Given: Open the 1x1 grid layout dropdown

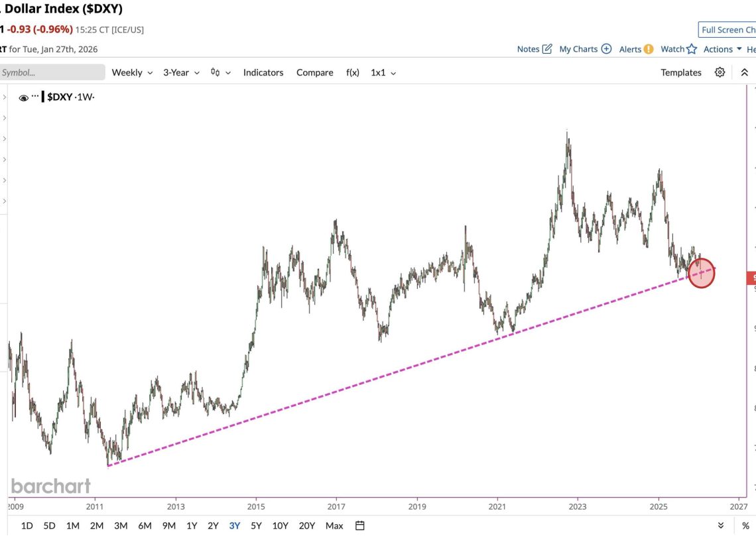Looking at the screenshot, I should pyautogui.click(x=383, y=72).
